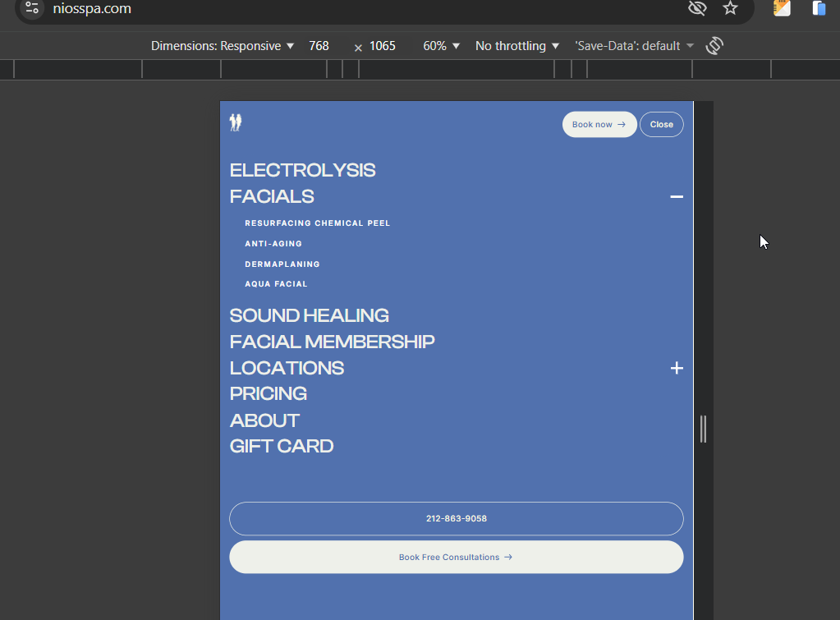
Task: Click the 212-863-9058 phone button
Action: [x=457, y=519]
